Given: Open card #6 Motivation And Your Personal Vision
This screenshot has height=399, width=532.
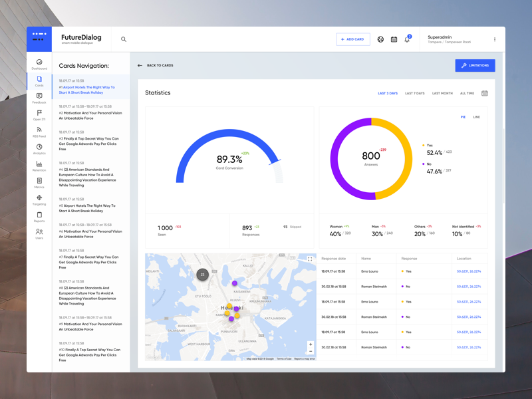Looking at the screenshot, I should (90, 231).
